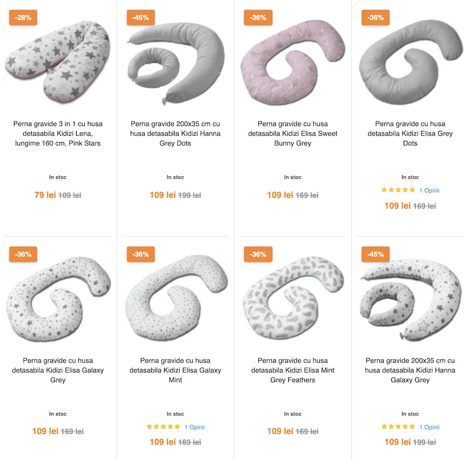Viewport: 476px width, 460px height.
Task: Open the Perna gravide 3 in 1 Kidizi Lena title
Action: 58,134
